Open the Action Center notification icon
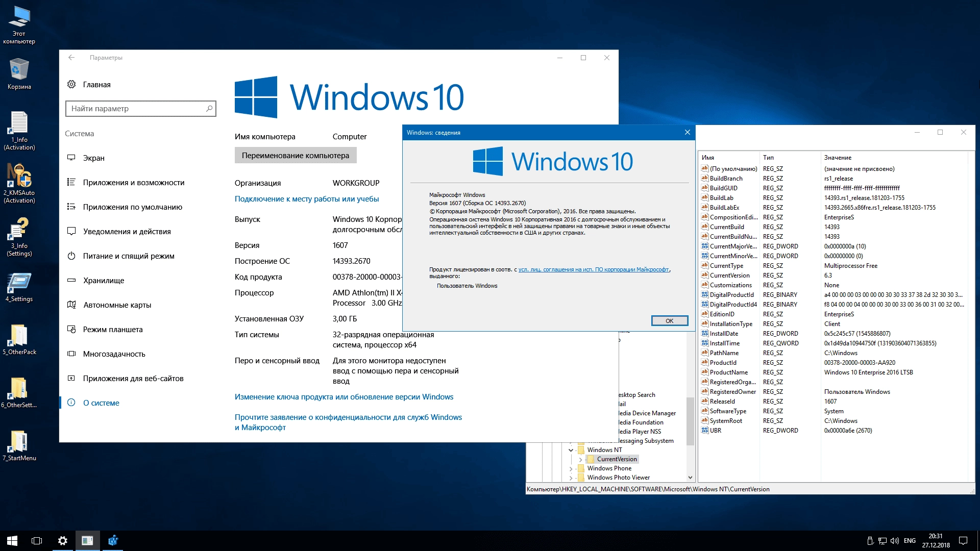This screenshot has width=980, height=551. click(x=963, y=541)
